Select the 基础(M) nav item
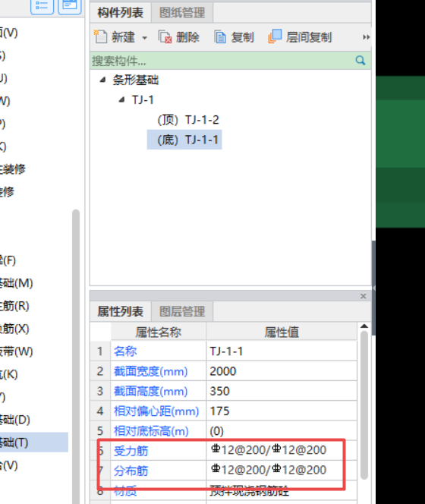Image resolution: width=425 pixels, height=504 pixels. click(16, 283)
